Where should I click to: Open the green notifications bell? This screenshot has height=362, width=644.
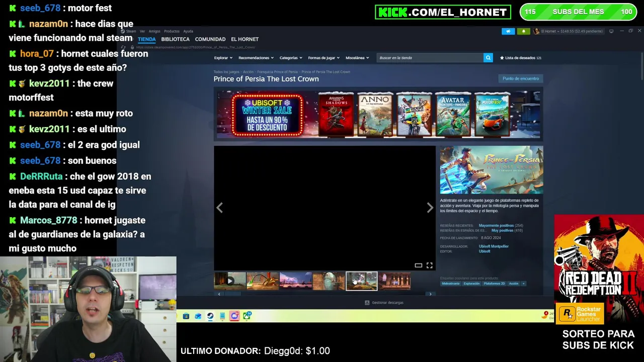523,31
